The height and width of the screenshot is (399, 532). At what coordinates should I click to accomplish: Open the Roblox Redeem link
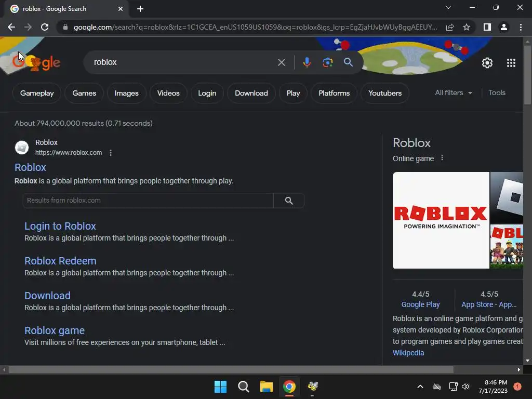coord(60,261)
